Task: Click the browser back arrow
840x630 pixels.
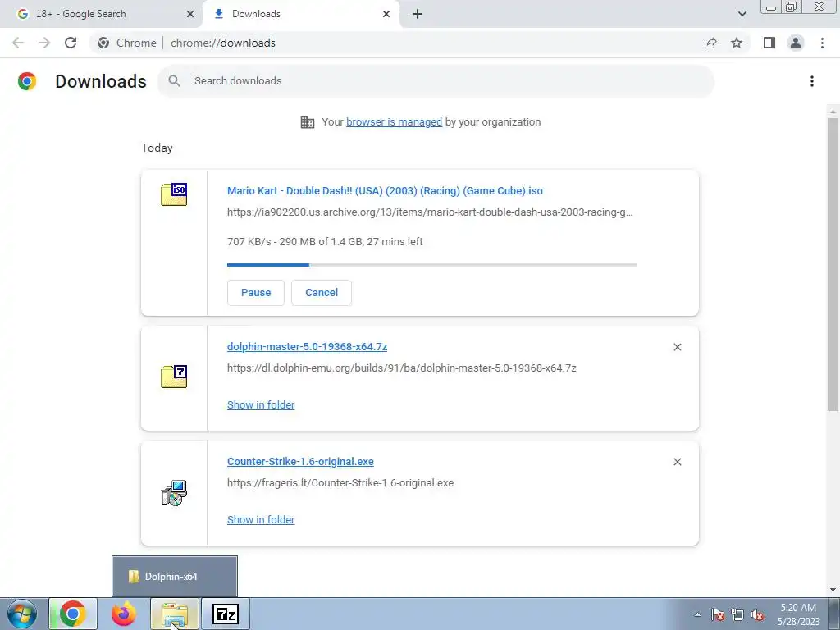Action: [18, 43]
